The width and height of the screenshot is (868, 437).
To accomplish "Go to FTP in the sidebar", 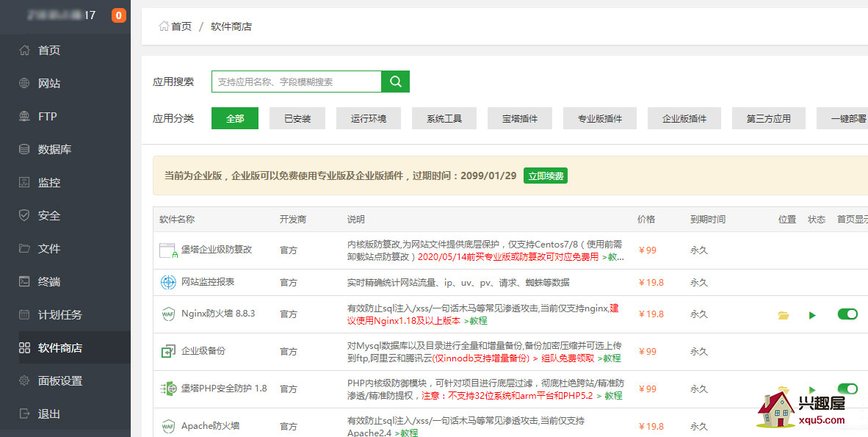I will 65,116.
